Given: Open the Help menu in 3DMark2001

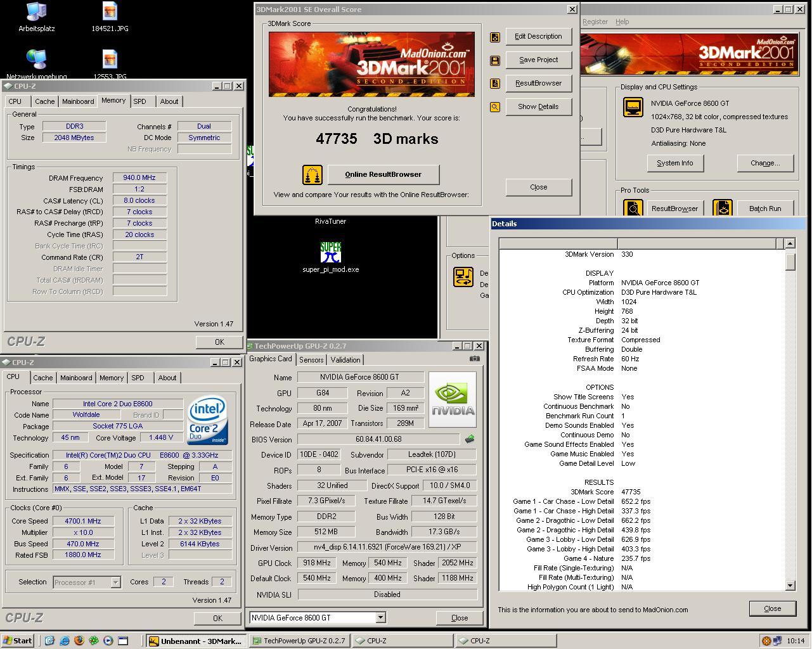Looking at the screenshot, I should (622, 22).
